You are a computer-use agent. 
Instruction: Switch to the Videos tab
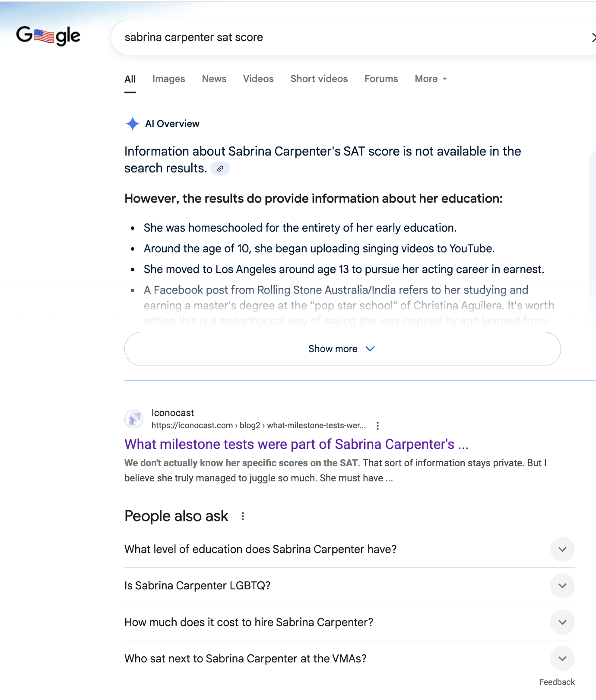click(x=258, y=79)
